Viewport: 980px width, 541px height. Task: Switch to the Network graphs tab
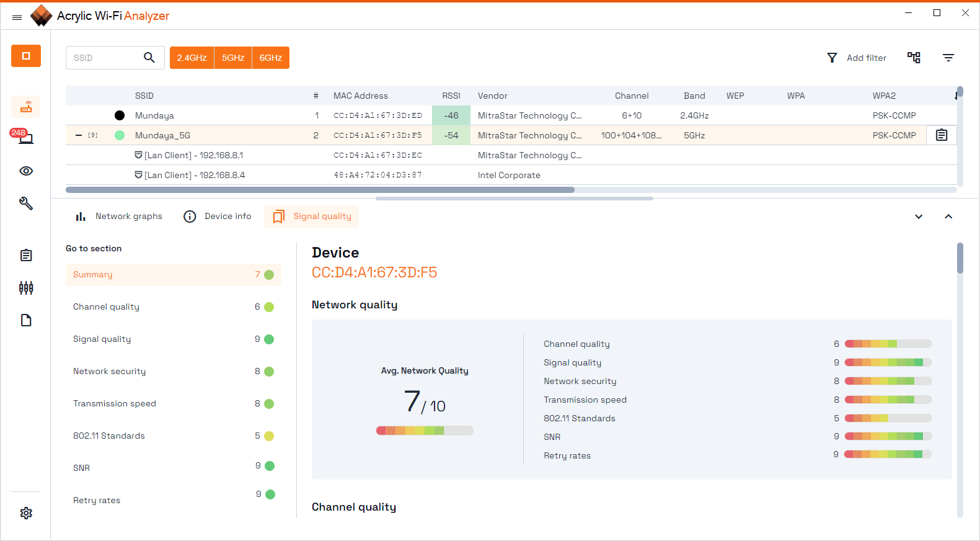[119, 217]
